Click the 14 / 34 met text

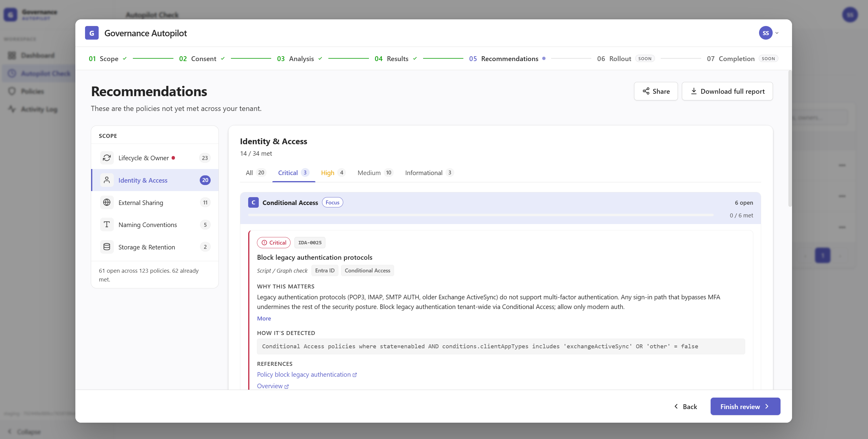point(256,154)
